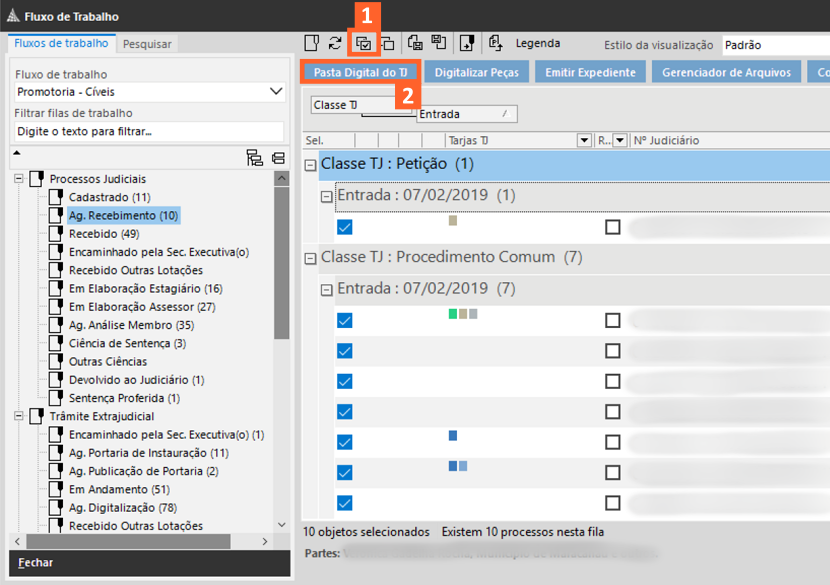Switch to the Pesquisar tab
Viewport: 830px width, 585px height.
coord(147,44)
